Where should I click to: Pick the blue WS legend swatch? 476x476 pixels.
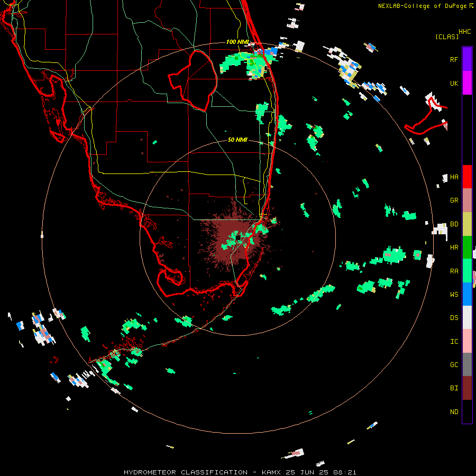(467, 294)
